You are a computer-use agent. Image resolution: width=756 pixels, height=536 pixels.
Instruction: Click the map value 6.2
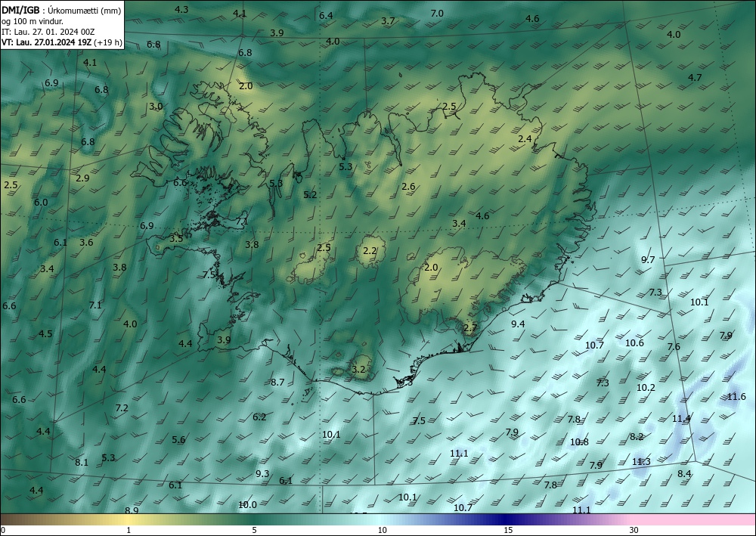[259, 417]
